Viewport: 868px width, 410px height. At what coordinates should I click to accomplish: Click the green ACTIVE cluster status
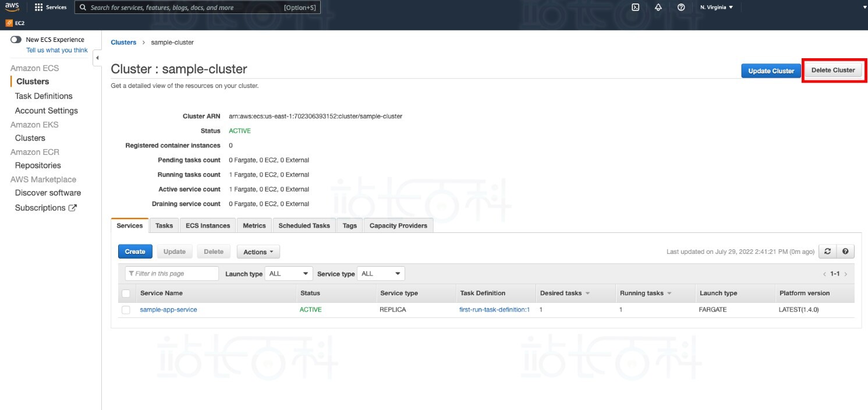(240, 131)
